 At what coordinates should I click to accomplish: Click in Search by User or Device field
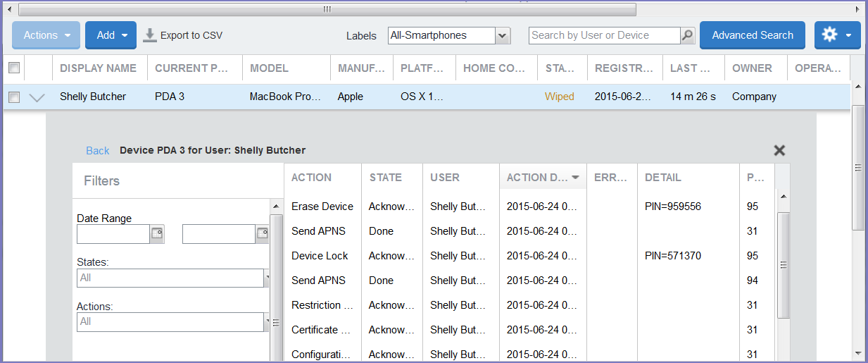pyautogui.click(x=604, y=35)
